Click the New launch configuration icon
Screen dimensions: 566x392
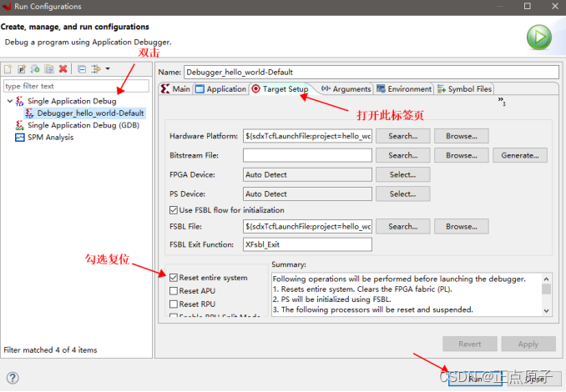(x=8, y=68)
